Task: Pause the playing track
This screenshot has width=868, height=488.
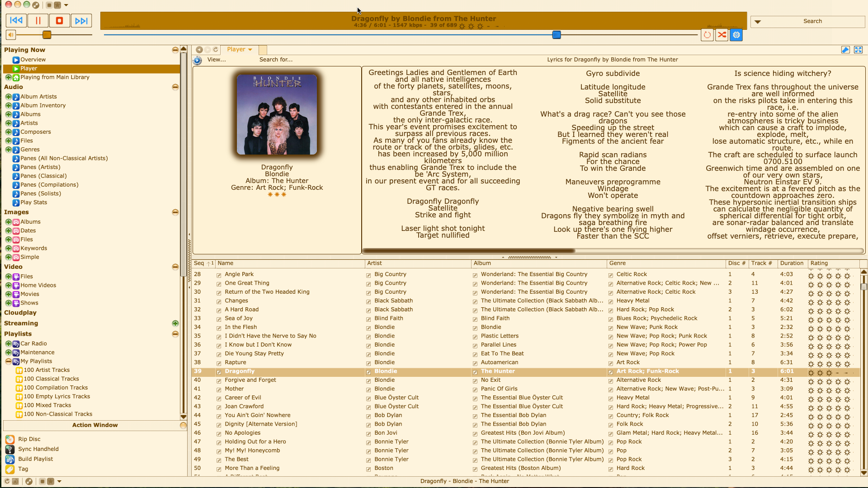Action: (x=38, y=20)
